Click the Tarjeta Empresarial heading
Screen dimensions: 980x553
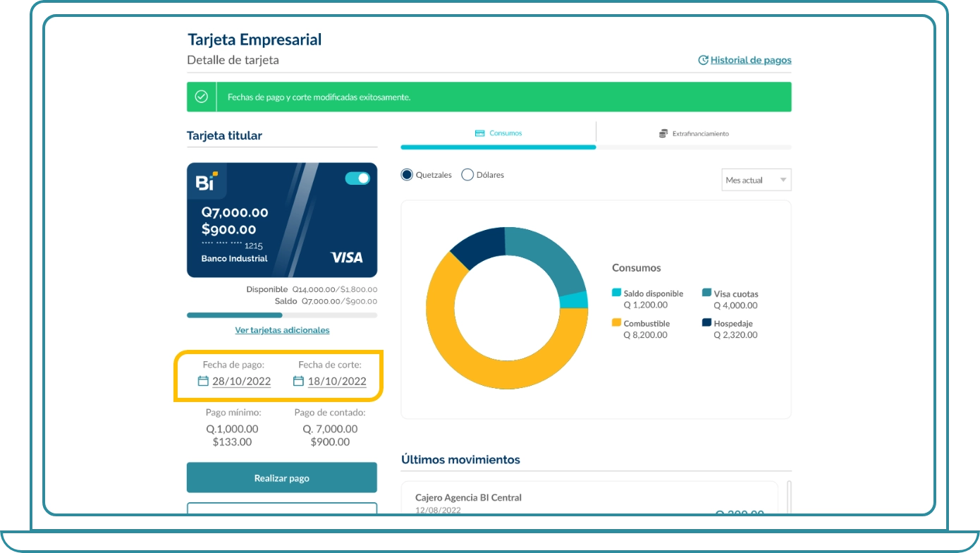[x=255, y=39]
